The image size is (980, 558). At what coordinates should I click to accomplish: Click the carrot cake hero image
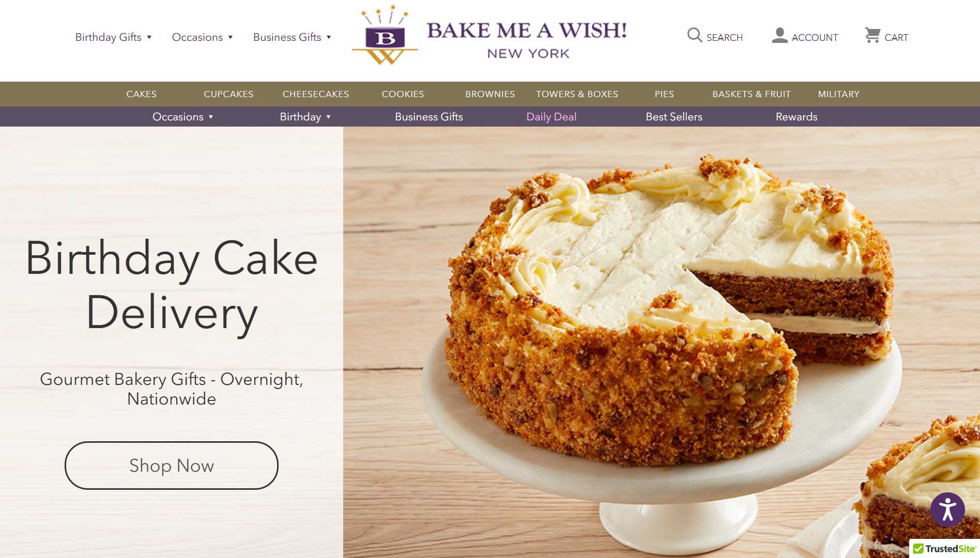pyautogui.click(x=662, y=342)
